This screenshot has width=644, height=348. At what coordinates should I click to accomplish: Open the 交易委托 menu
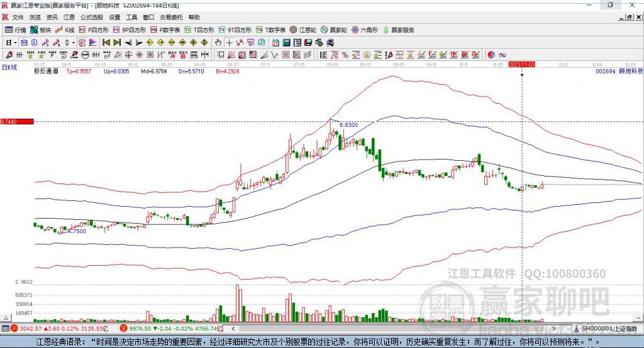(x=171, y=17)
